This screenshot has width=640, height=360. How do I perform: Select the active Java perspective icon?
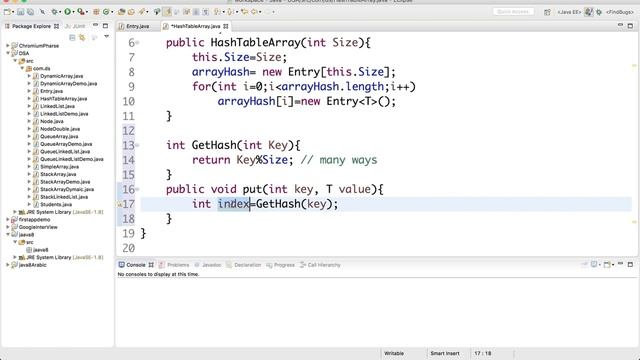589,12
